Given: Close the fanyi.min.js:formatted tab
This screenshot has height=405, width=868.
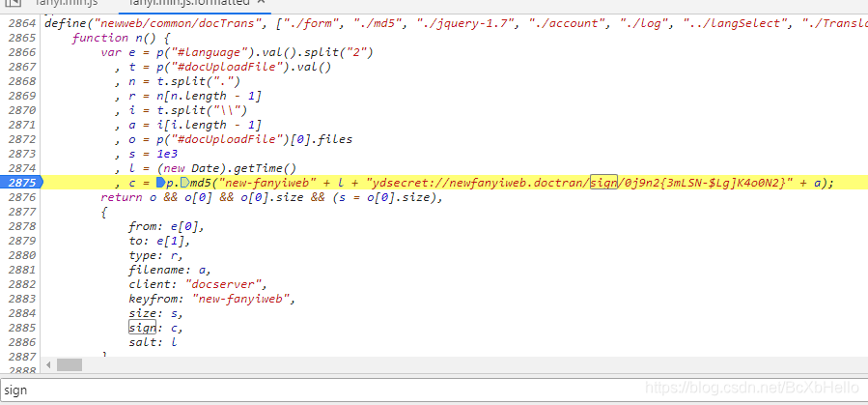Looking at the screenshot, I should (x=262, y=3).
